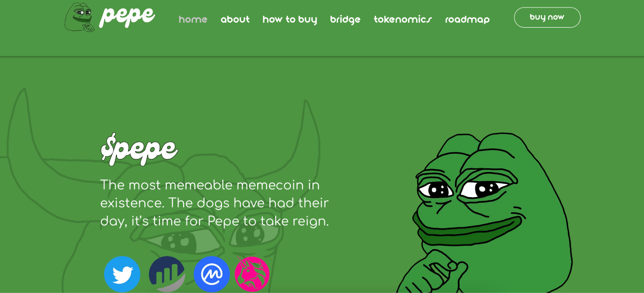Open the pink Uniswap unicorn icon
The image size is (644, 293).
[x=252, y=274]
